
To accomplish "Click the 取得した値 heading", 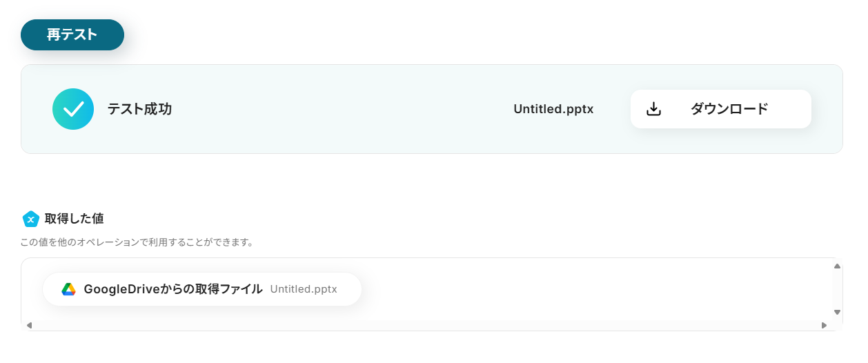I will (74, 219).
